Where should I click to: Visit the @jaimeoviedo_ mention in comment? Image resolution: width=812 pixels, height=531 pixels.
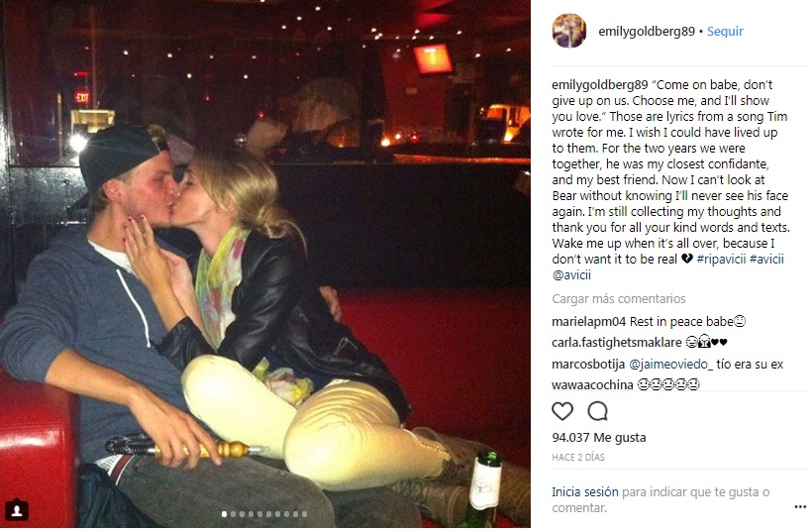[x=670, y=365]
